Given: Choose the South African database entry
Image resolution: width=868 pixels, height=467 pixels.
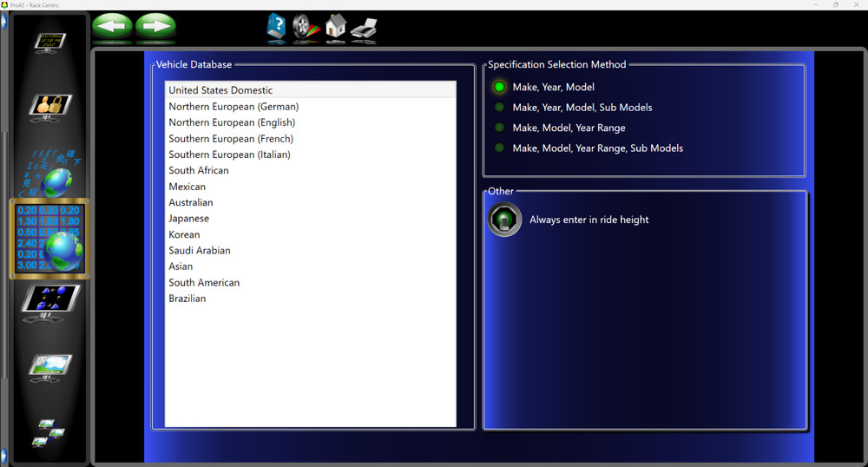Looking at the screenshot, I should click(x=199, y=171).
